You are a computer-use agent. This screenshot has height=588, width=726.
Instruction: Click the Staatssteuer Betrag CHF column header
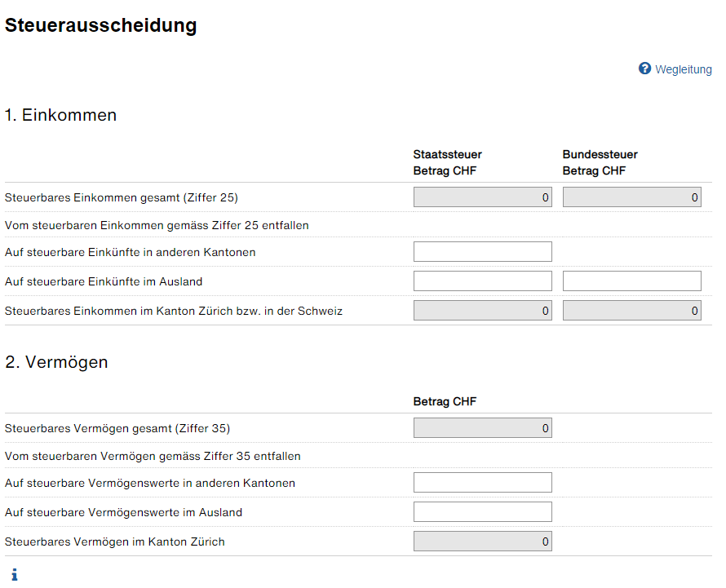point(447,162)
